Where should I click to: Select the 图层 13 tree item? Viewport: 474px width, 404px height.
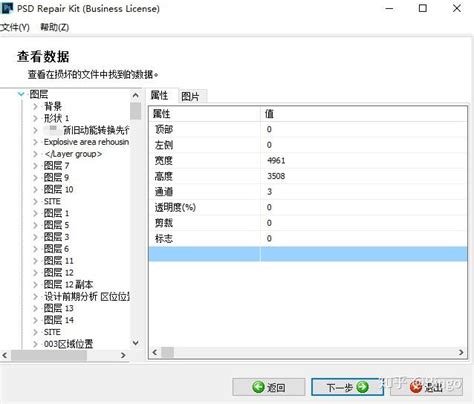click(x=58, y=308)
